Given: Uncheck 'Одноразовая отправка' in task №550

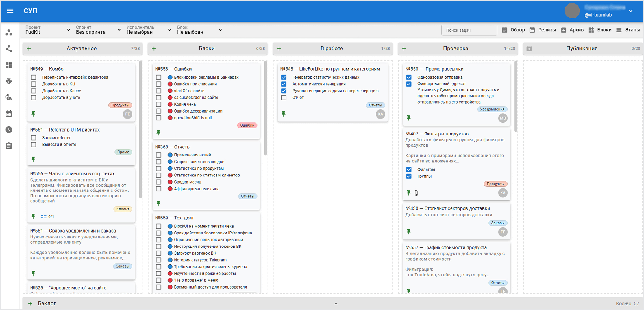Looking at the screenshot, I should (409, 77).
